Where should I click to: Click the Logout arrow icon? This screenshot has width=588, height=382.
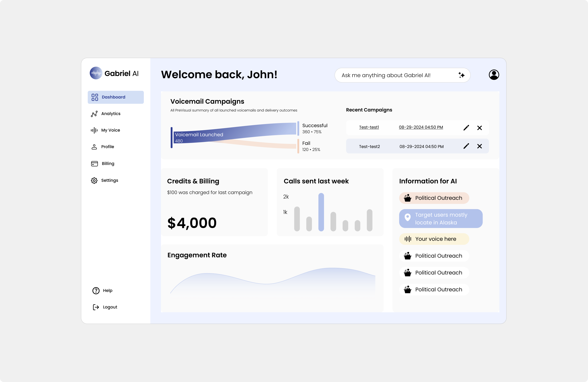pyautogui.click(x=96, y=307)
